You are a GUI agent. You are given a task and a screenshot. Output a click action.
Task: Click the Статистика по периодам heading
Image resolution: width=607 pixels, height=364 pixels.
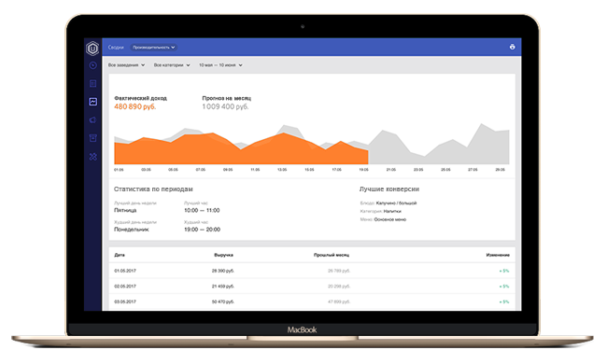click(153, 189)
